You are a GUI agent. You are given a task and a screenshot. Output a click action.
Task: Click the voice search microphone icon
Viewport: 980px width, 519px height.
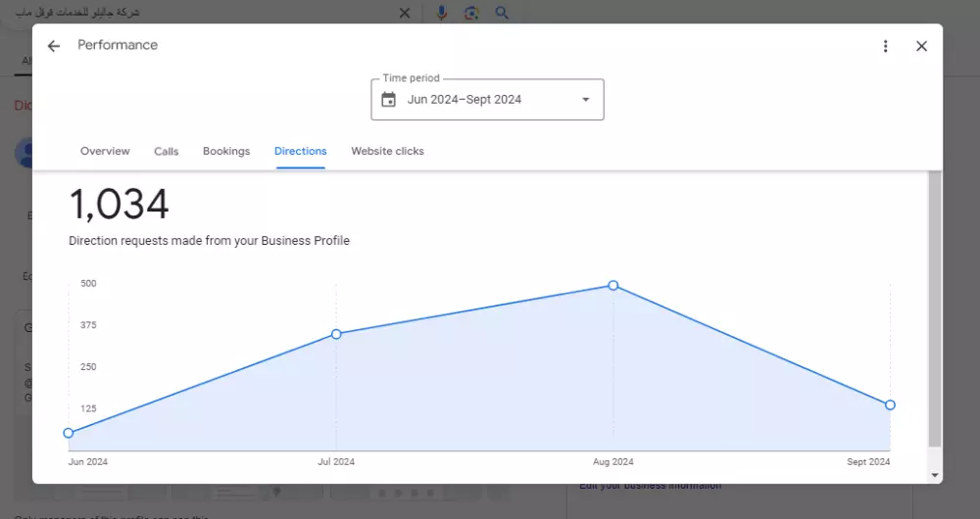[442, 13]
